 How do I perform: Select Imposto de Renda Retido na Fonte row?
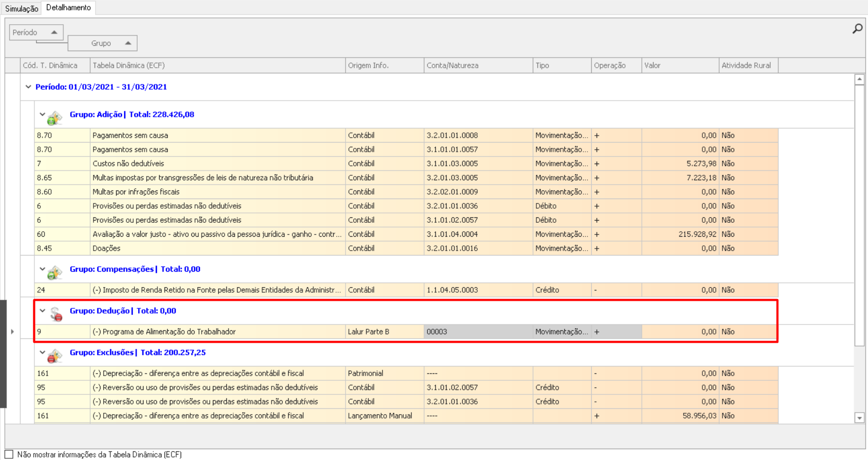406,290
